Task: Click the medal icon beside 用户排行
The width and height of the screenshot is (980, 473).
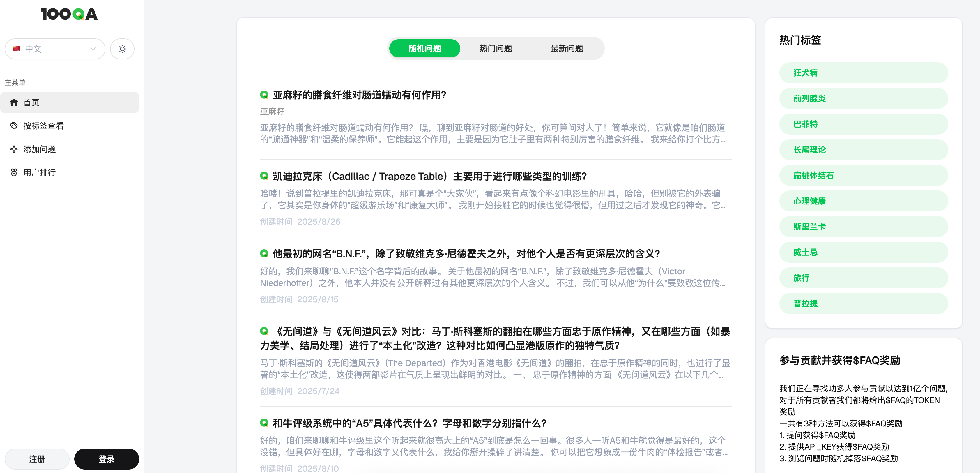Action: pos(14,172)
